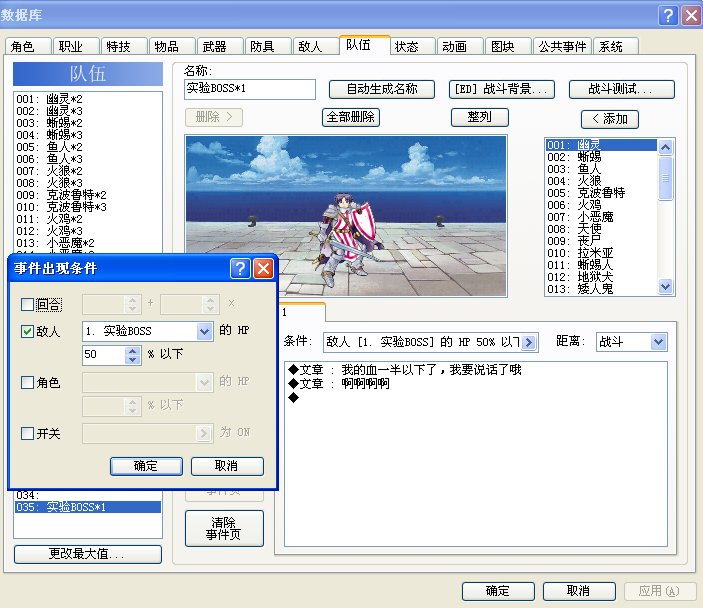Switch to the 职业 tab
This screenshot has height=608, width=703.
tap(75, 46)
